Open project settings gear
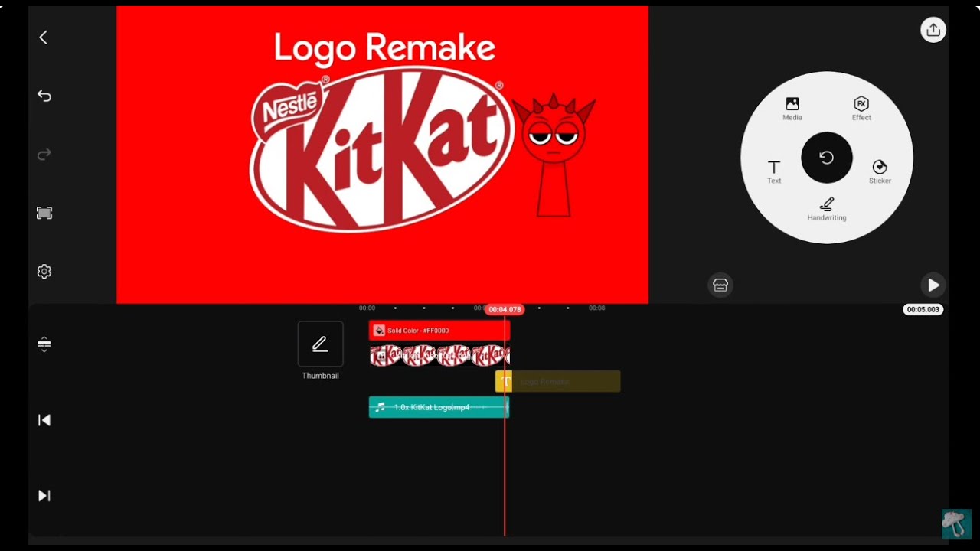Screen dimensions: 980x551 [x=44, y=272]
